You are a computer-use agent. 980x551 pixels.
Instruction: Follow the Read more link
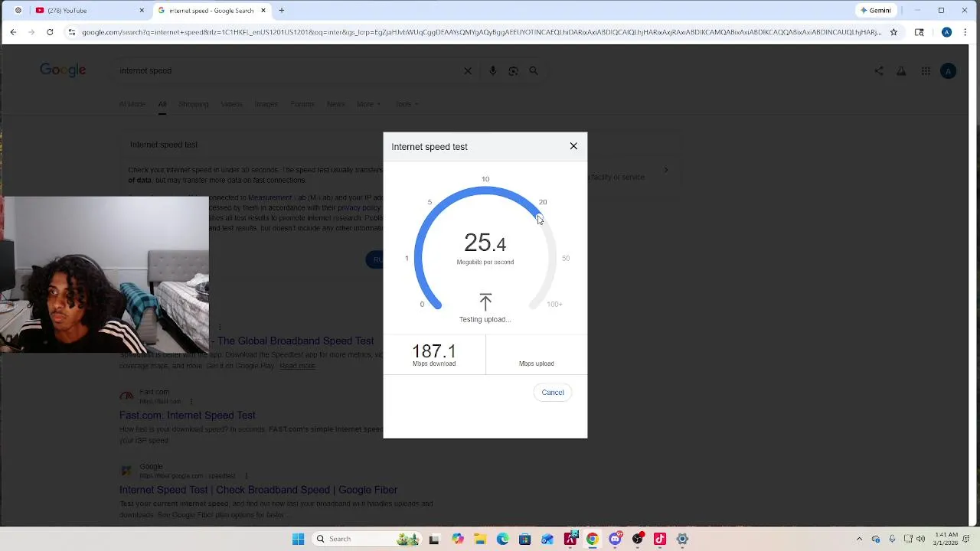pyautogui.click(x=297, y=366)
